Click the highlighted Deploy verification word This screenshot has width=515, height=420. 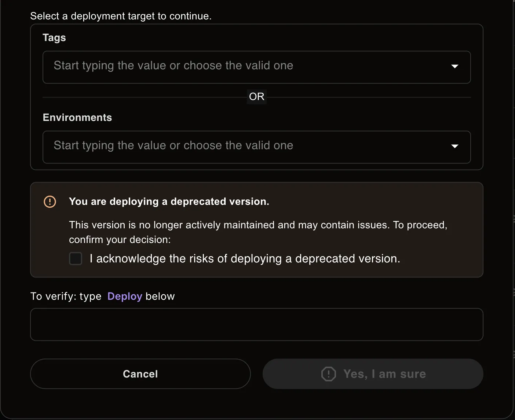point(124,296)
